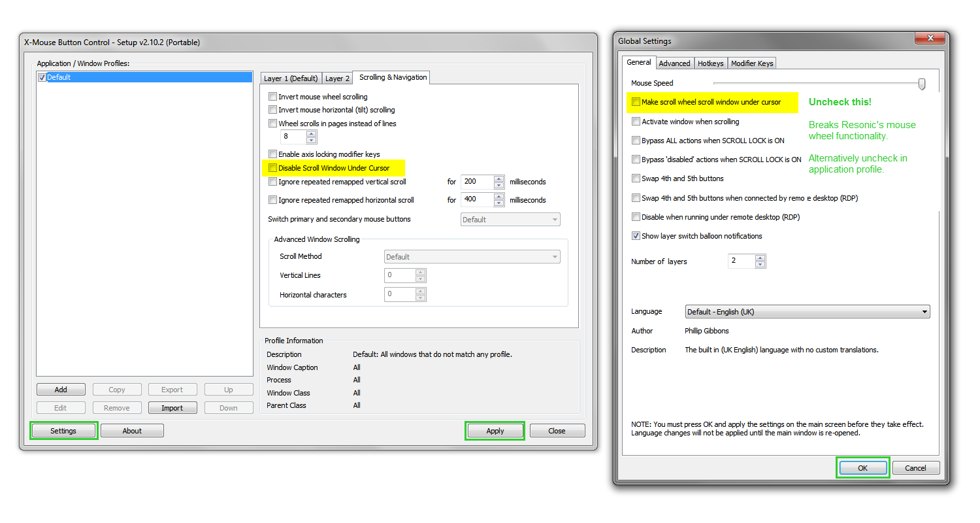
Task: Click the Mouse Speed slider handle
Action: (x=922, y=84)
